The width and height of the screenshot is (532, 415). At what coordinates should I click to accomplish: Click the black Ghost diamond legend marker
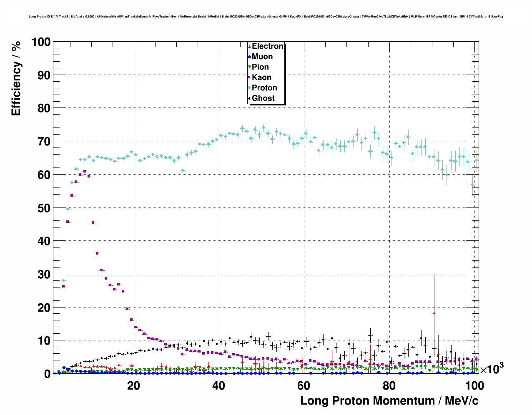point(249,98)
